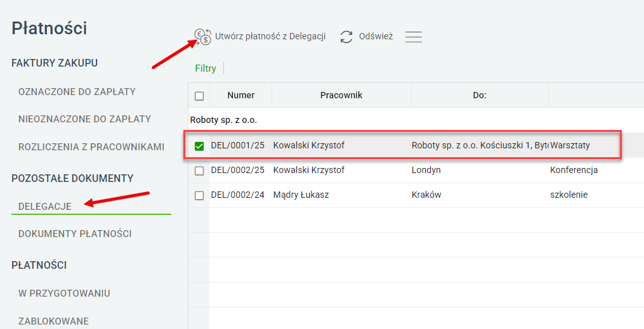Viewport: 644px width, 329px height.
Task: Click Utwórz płatność z Delegacji label
Action: [270, 37]
